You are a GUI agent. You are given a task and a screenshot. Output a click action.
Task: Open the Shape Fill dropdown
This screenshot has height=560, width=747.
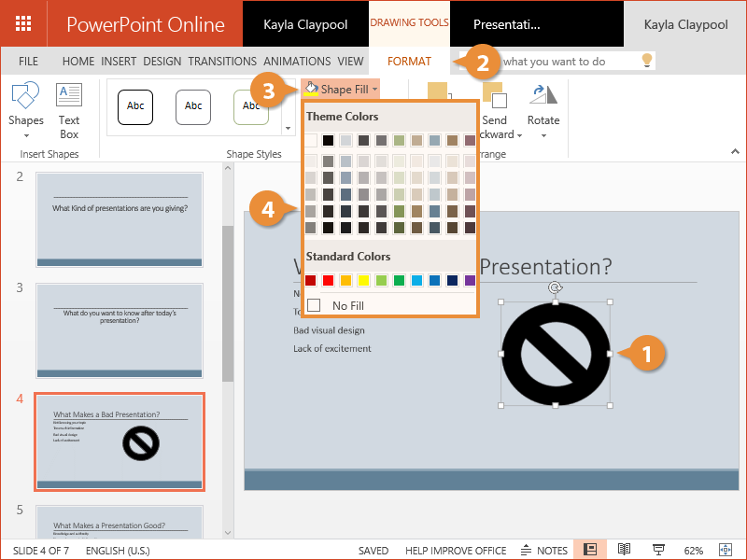(x=342, y=89)
